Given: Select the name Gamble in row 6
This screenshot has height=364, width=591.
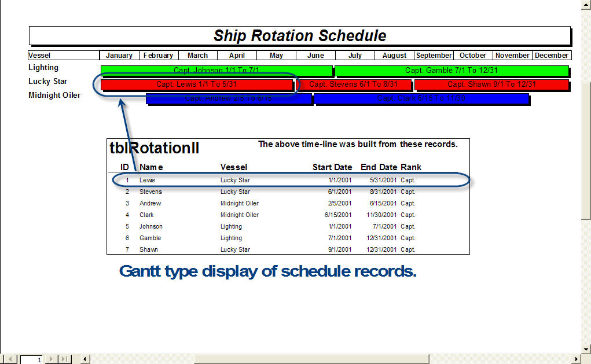Looking at the screenshot, I should coord(150,238).
